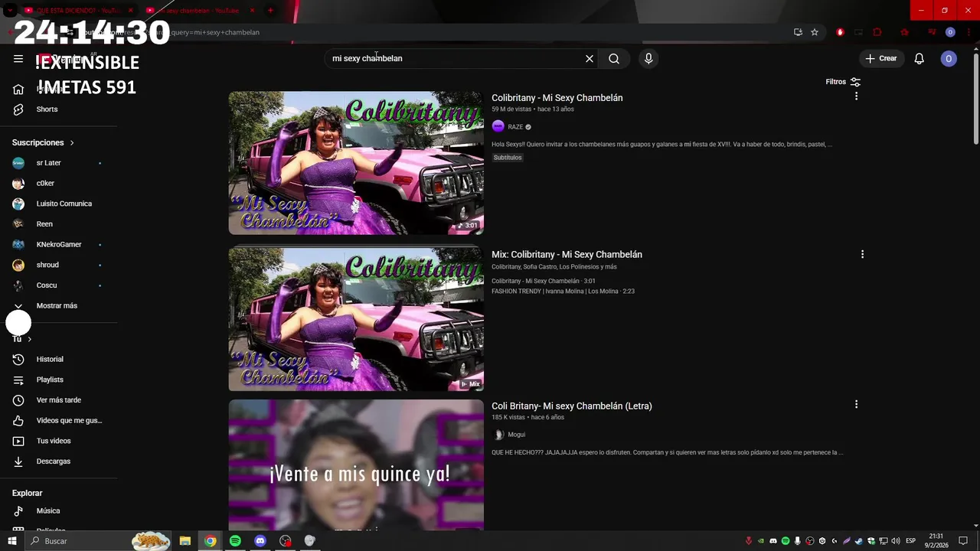The image size is (980, 551).
Task: Open browser media control icon
Action: pyautogui.click(x=932, y=32)
